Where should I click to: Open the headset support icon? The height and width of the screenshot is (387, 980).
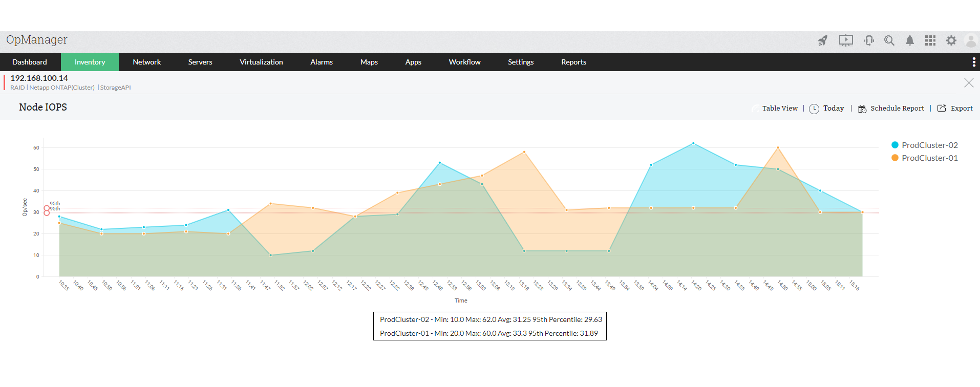click(869, 40)
